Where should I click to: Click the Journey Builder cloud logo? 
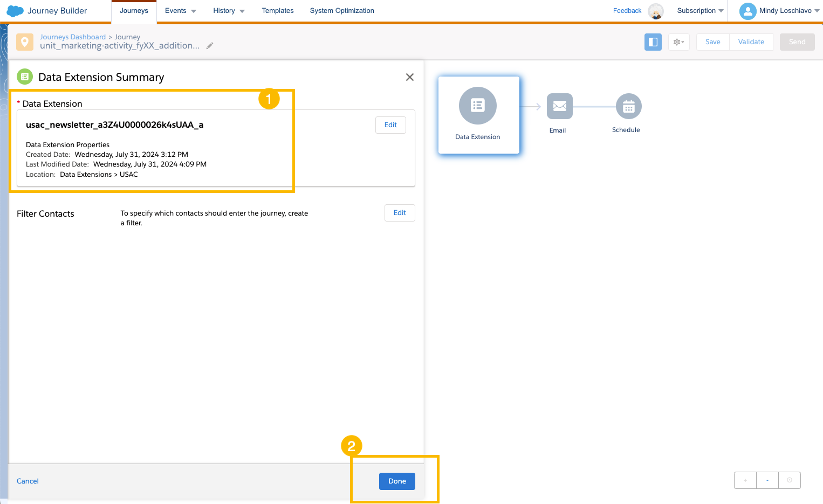pyautogui.click(x=15, y=11)
